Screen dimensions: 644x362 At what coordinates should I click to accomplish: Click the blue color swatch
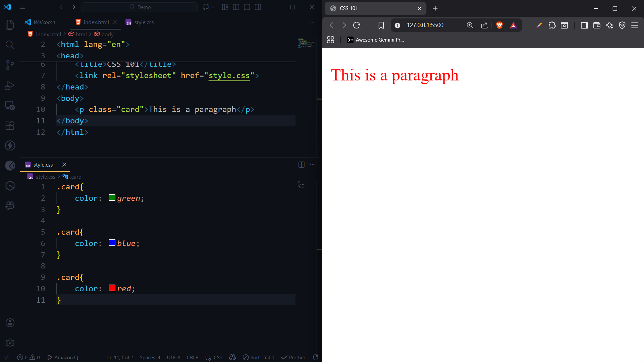(x=112, y=243)
